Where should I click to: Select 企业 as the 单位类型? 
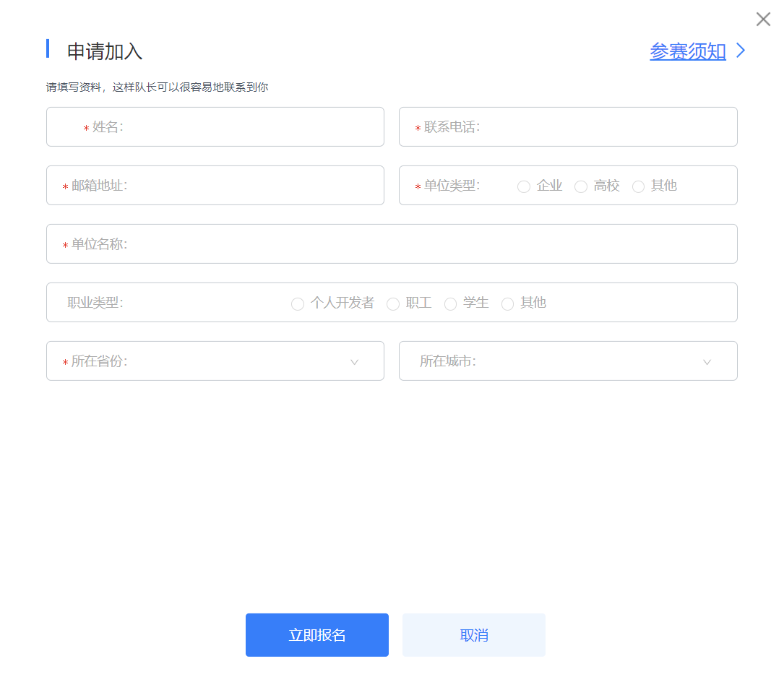[x=523, y=186]
